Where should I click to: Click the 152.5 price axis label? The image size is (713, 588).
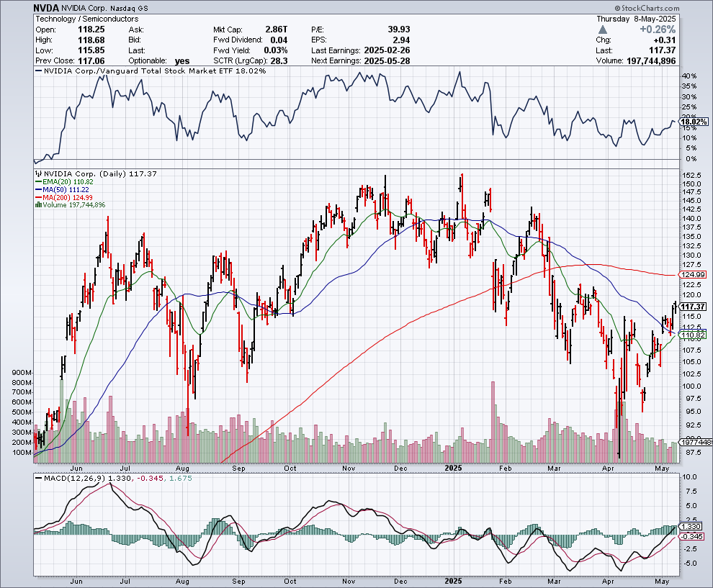click(x=691, y=176)
